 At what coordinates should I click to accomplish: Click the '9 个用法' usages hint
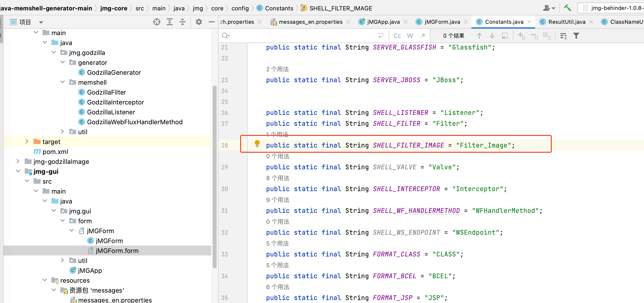point(278,200)
